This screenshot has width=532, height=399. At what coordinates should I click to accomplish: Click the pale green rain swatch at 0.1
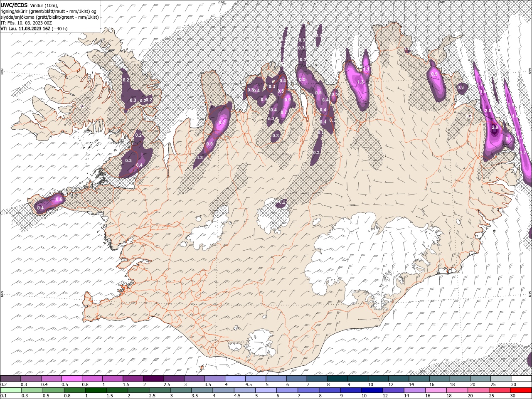pos(11,390)
